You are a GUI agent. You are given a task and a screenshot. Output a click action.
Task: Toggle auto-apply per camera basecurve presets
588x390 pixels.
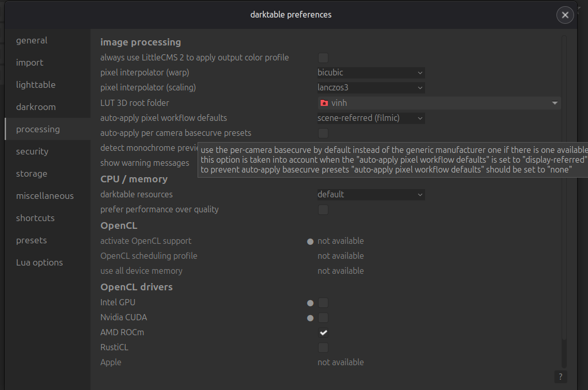click(x=323, y=133)
